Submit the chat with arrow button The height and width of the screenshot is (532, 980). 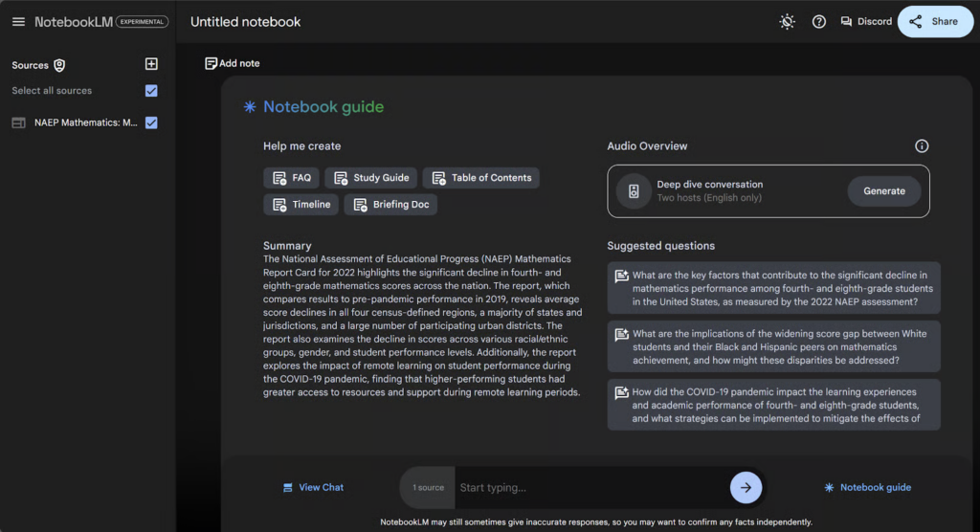(x=746, y=488)
